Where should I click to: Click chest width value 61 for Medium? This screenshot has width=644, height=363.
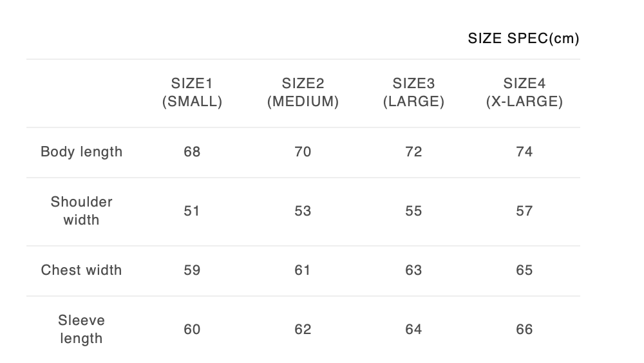coord(303,270)
